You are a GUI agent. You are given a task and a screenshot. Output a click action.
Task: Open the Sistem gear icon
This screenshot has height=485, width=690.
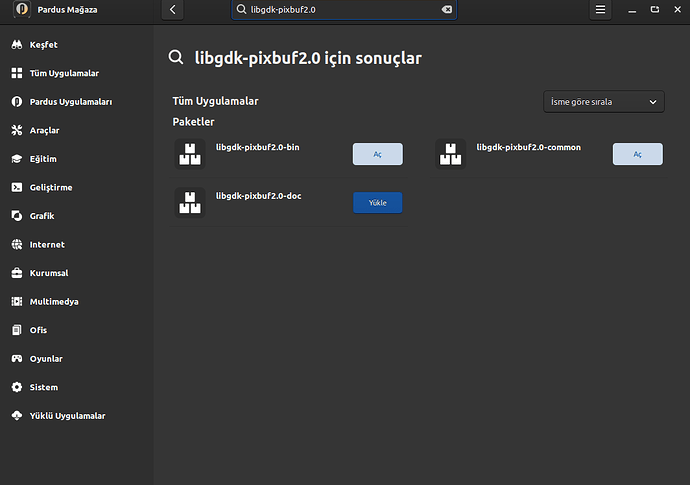point(16,387)
